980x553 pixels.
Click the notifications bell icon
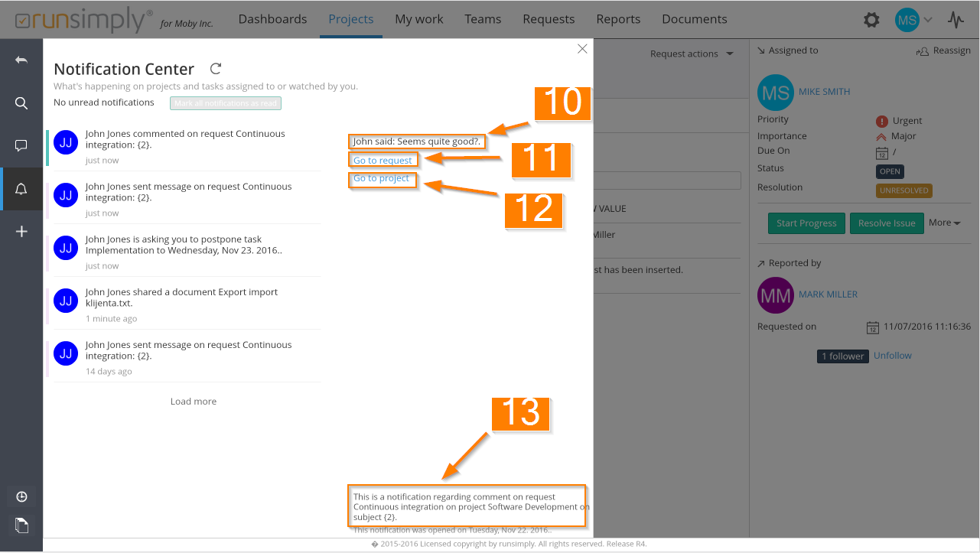click(21, 189)
